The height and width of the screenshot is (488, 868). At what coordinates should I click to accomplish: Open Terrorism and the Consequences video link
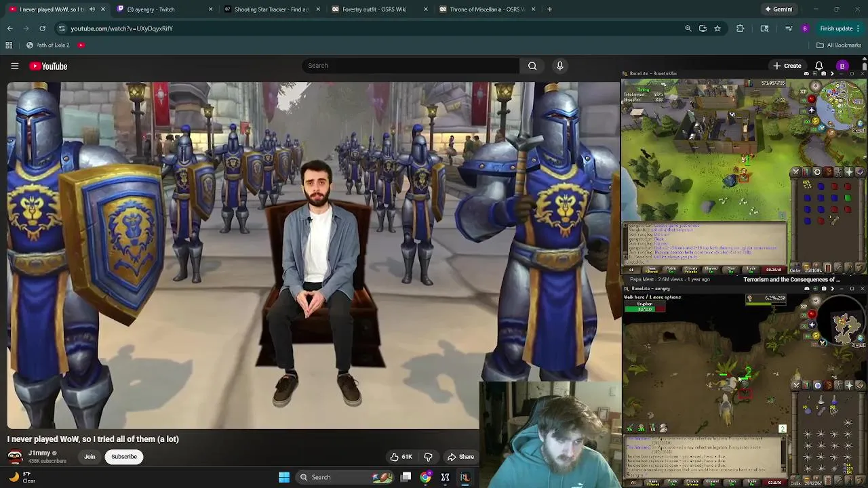tap(791, 279)
